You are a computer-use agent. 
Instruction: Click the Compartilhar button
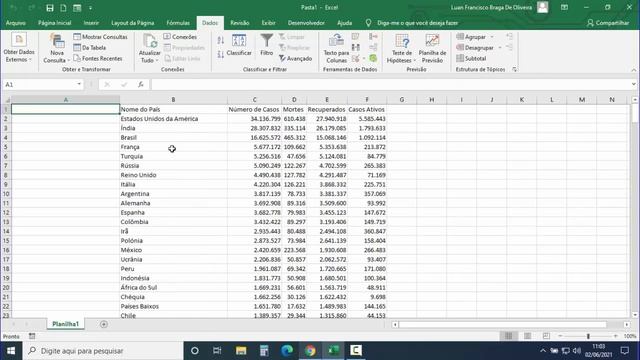click(x=608, y=23)
